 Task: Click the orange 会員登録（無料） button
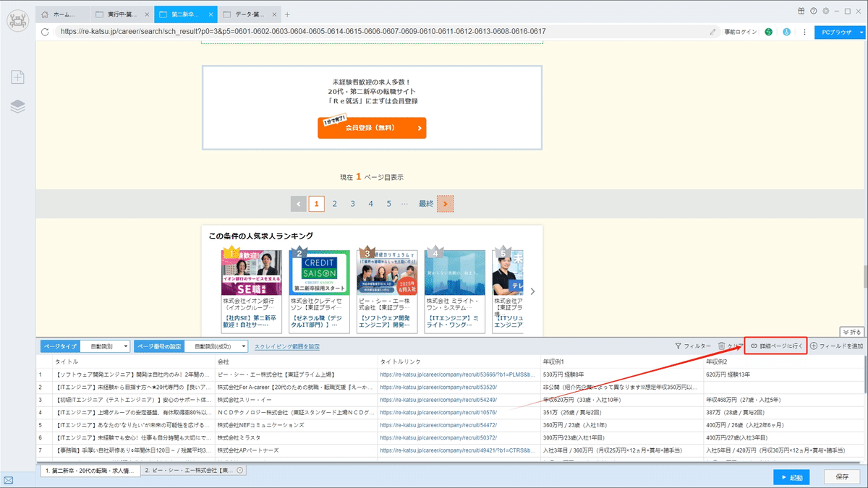[372, 127]
